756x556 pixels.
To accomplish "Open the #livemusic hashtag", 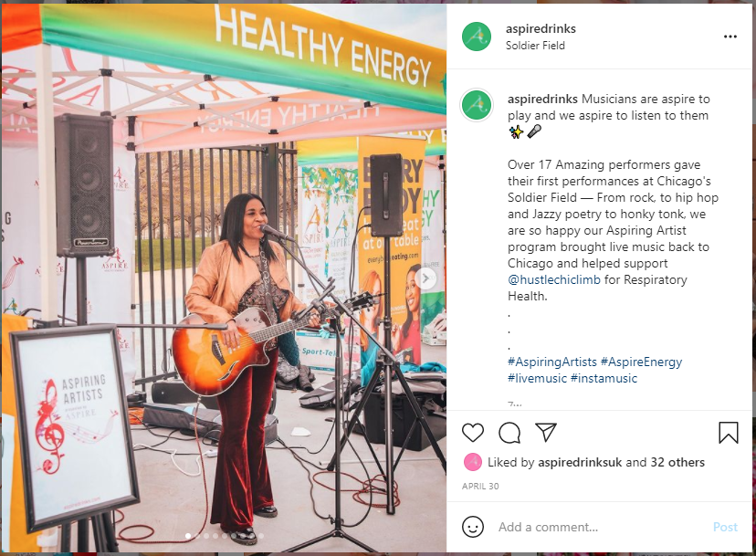I will [537, 378].
